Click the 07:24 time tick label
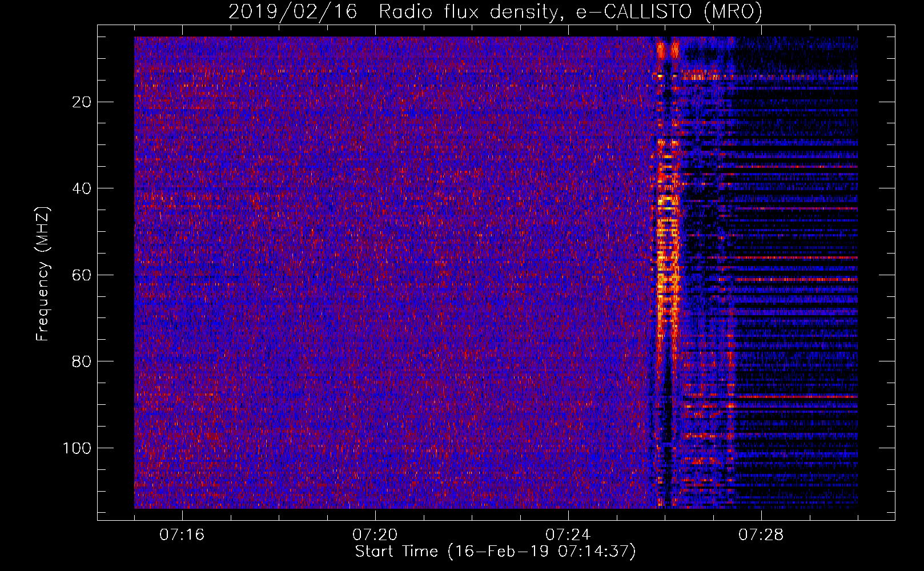924x571 pixels. tap(568, 535)
